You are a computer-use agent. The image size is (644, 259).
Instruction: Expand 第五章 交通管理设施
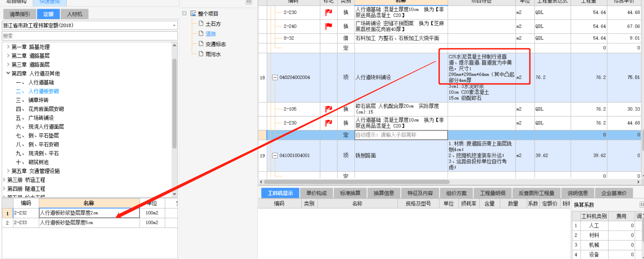[x=8, y=171]
